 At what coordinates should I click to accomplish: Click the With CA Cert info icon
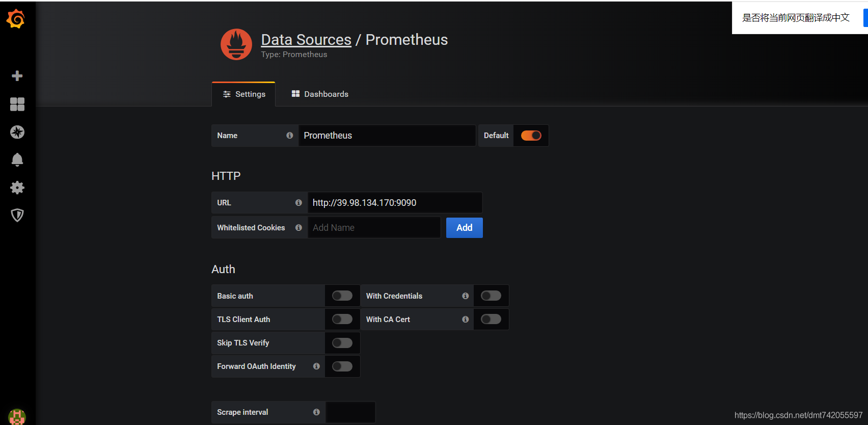[x=465, y=320]
